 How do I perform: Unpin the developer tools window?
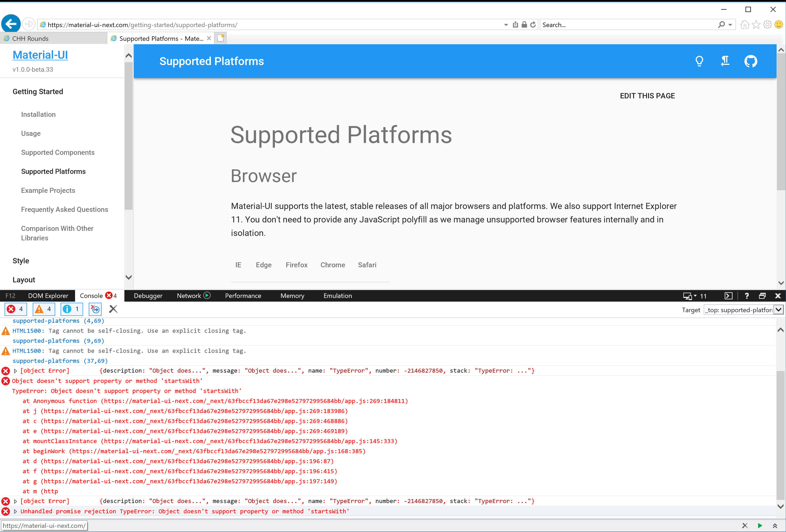coord(762,296)
